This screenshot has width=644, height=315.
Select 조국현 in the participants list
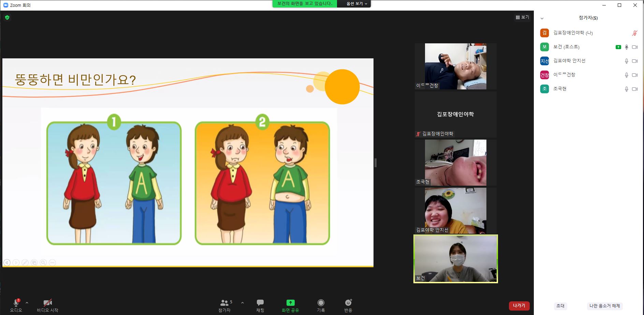point(588,89)
